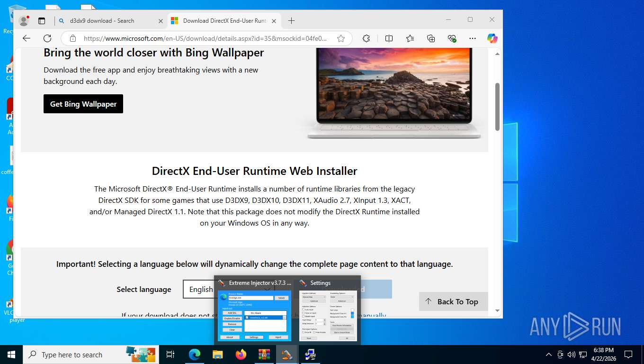Show hidden system tray icons
The height and width of the screenshot is (364, 644).
pos(549,355)
